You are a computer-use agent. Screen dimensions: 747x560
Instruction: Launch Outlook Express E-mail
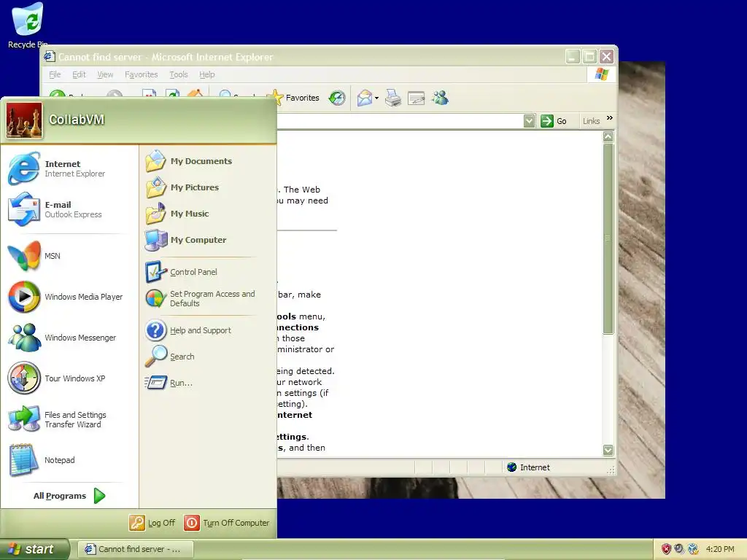69,209
